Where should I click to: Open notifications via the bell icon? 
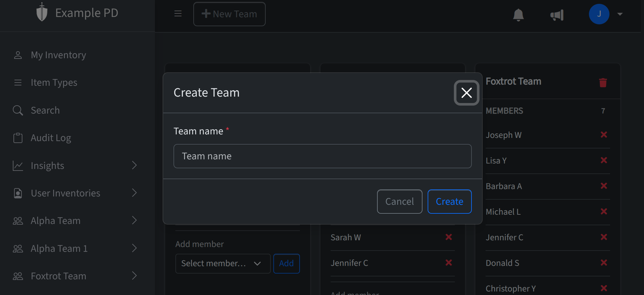519,15
